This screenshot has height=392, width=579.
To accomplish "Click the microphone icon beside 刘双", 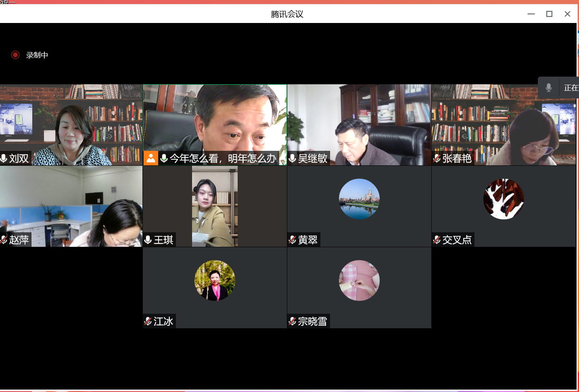I will coord(4,158).
